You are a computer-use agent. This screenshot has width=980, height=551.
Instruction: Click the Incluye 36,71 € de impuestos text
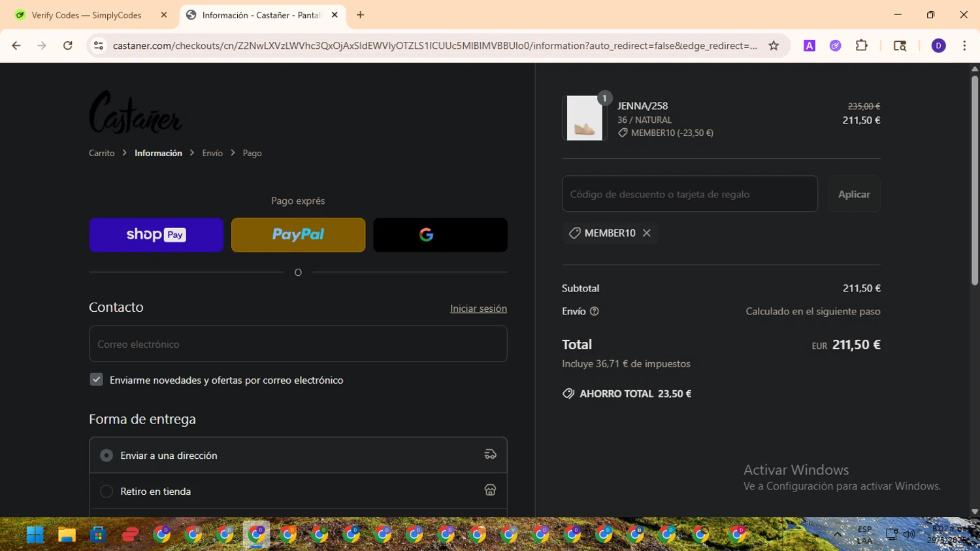click(626, 363)
